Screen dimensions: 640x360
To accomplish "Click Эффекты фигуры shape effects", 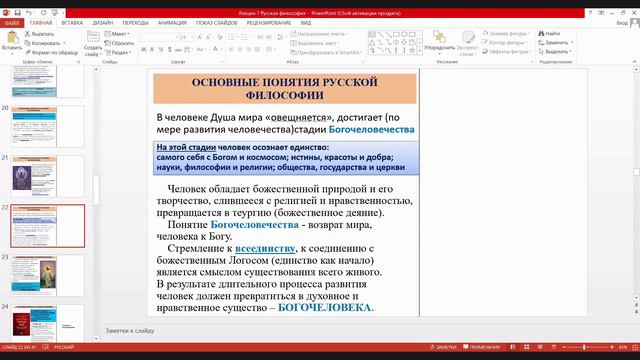I will click(x=507, y=51).
